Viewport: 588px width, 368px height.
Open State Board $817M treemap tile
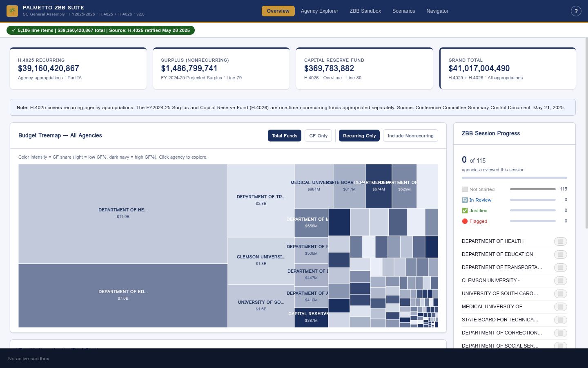tap(349, 186)
